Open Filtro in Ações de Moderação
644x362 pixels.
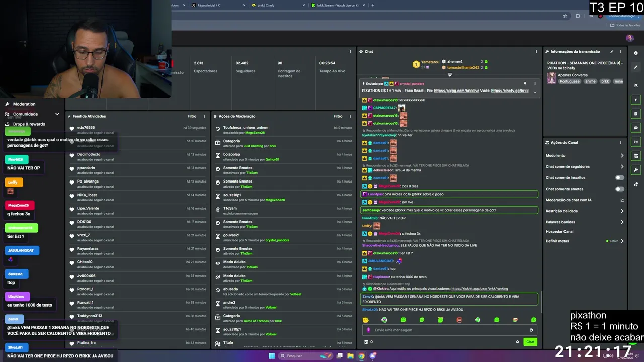pos(338,116)
